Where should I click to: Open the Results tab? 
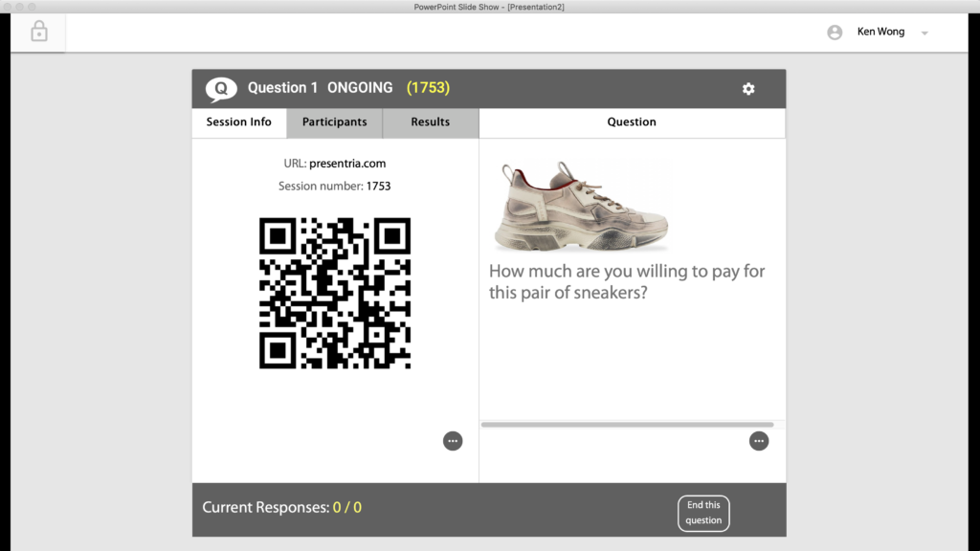tap(430, 122)
